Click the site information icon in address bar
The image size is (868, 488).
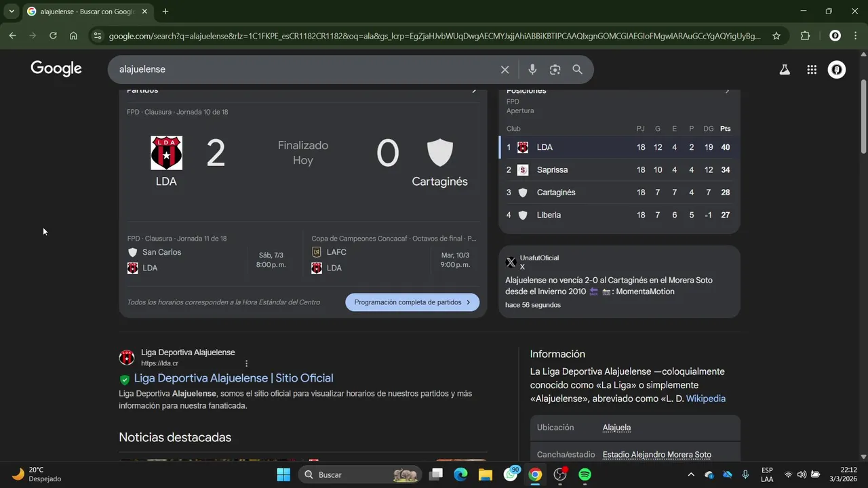click(97, 36)
